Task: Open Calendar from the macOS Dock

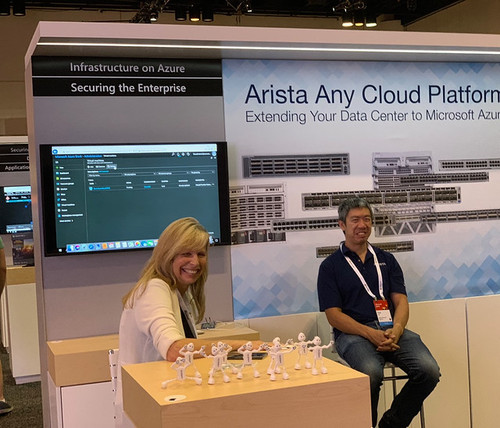Action: pyautogui.click(x=111, y=245)
